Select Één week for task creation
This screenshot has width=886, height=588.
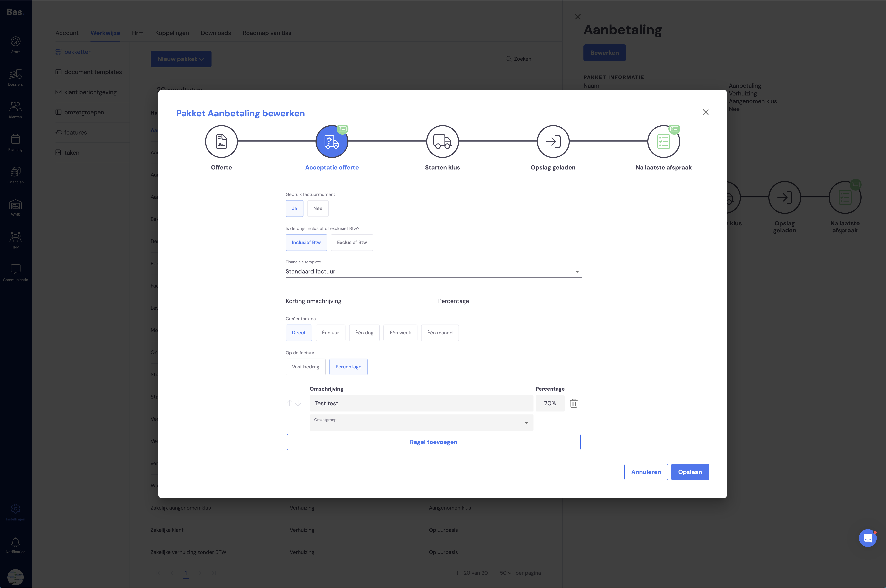pos(400,333)
